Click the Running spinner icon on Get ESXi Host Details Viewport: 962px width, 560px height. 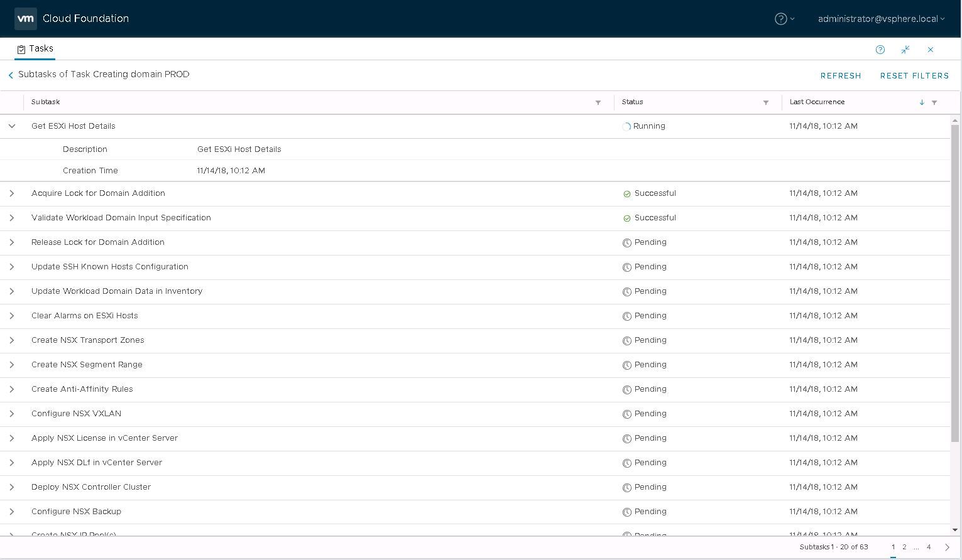[x=626, y=126]
